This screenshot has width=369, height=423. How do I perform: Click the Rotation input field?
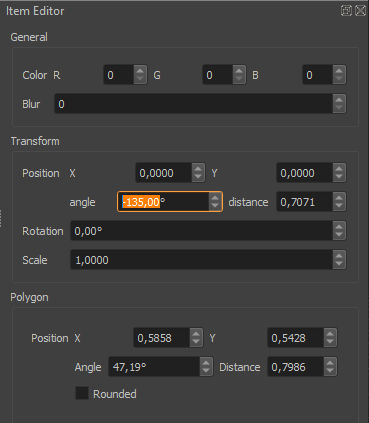click(x=202, y=231)
